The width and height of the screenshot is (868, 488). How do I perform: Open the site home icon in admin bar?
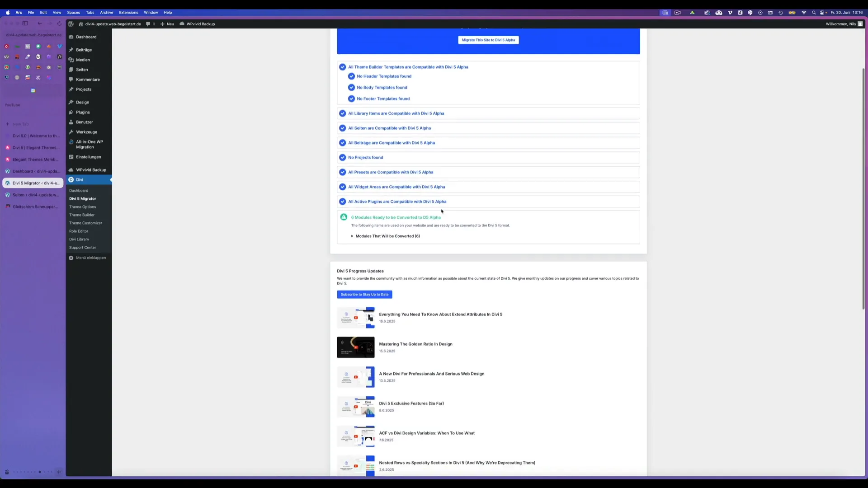pos(80,24)
